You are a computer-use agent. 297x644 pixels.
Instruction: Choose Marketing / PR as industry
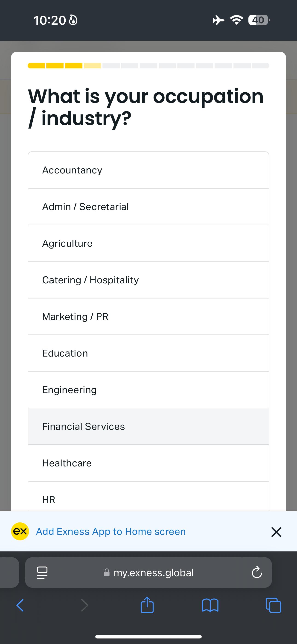(x=148, y=316)
